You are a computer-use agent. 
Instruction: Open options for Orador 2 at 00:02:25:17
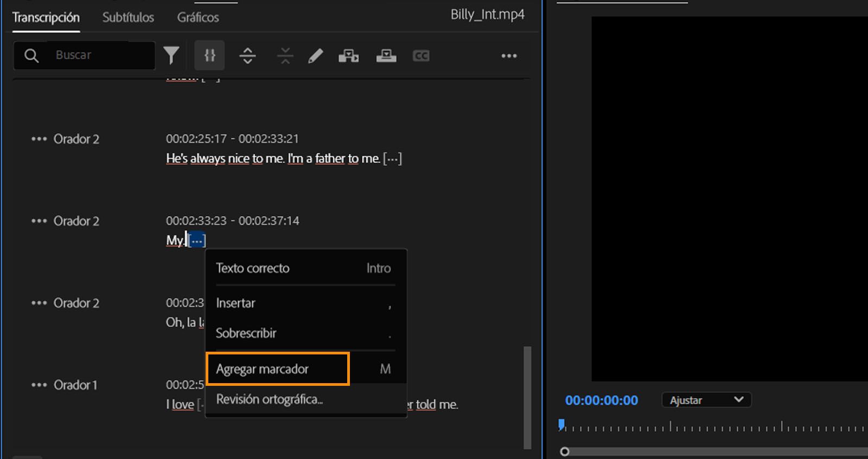[x=39, y=139]
